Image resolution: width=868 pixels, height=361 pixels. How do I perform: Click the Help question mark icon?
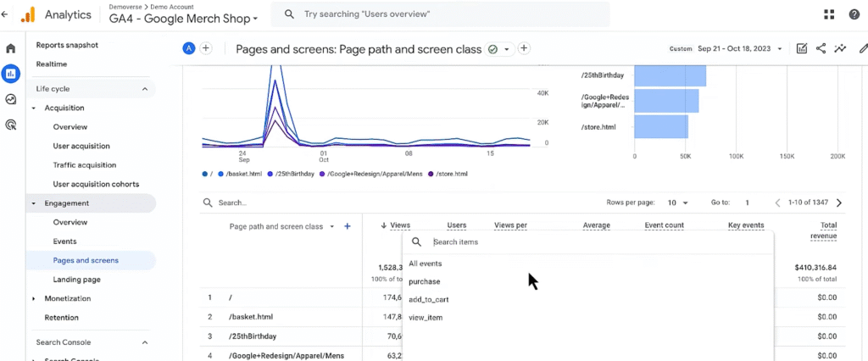(x=854, y=14)
